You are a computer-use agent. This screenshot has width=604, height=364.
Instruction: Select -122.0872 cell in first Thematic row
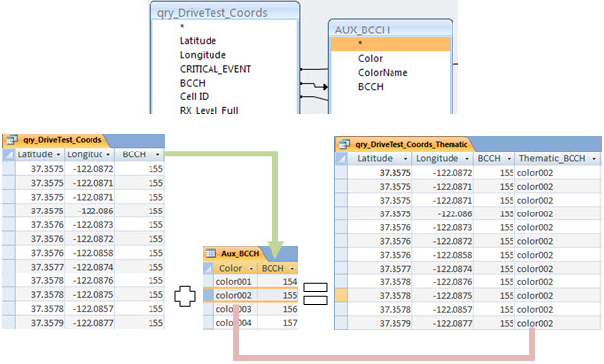click(443, 172)
